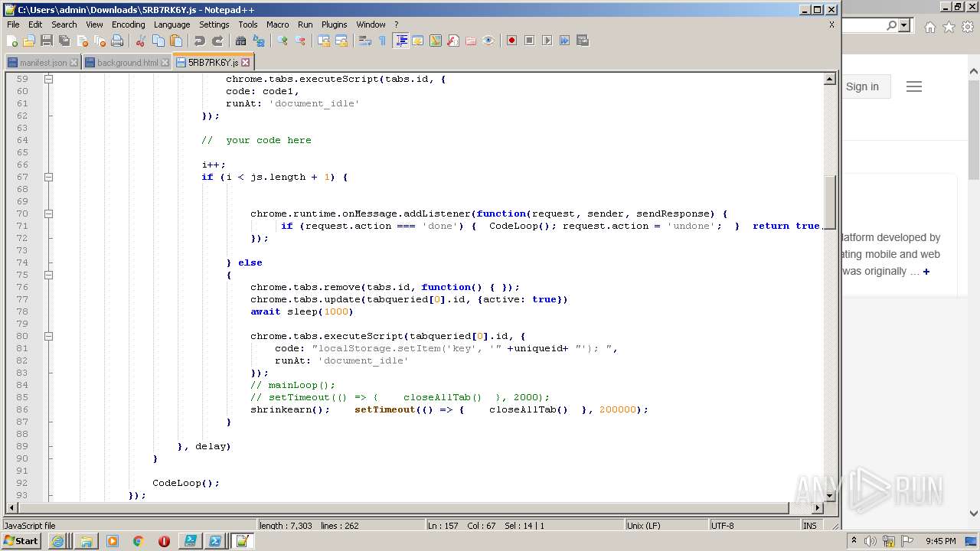Expand truncated text with plus link
Screen dimensions: 980x551
pyautogui.click(x=926, y=272)
